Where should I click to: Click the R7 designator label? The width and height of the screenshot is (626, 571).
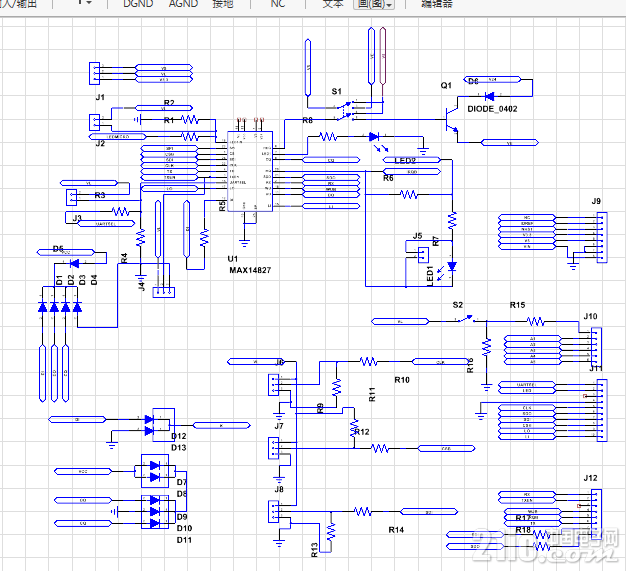(x=436, y=241)
